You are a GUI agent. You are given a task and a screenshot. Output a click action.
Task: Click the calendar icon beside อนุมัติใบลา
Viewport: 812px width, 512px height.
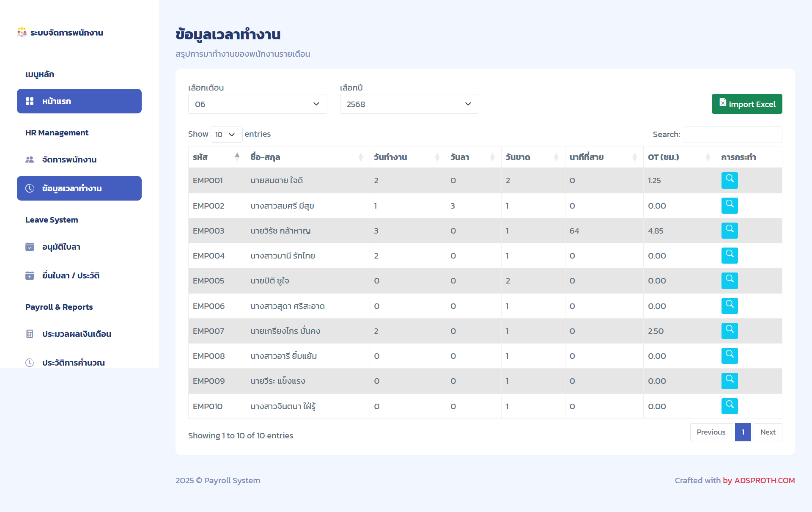pos(30,247)
